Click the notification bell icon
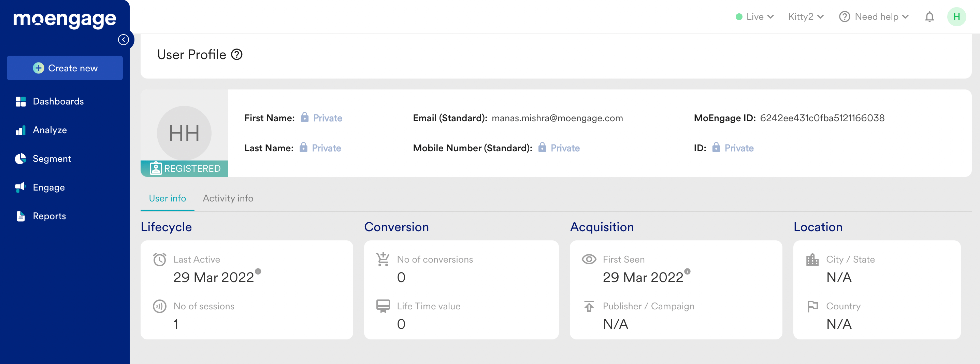 tap(929, 17)
